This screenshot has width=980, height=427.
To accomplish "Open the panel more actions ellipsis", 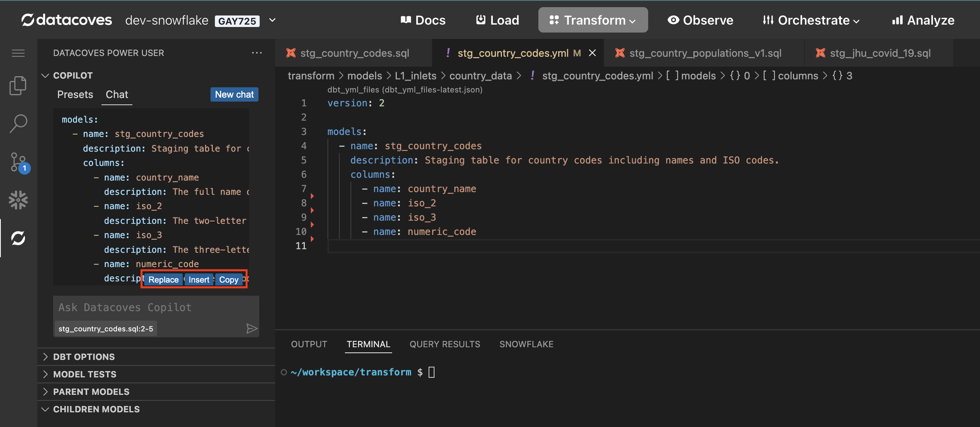I will pos(257,53).
